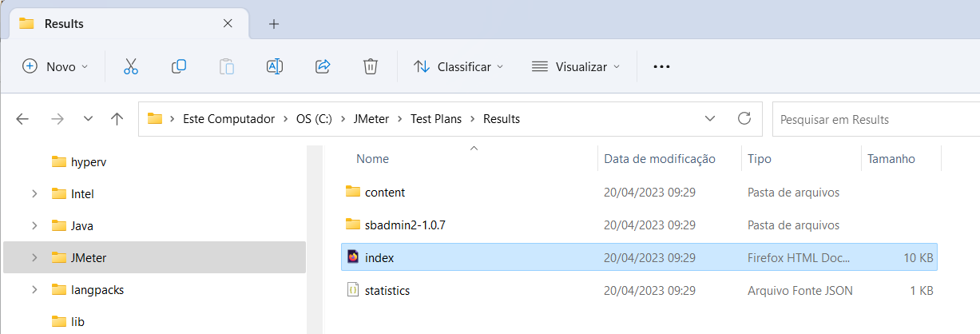
Task: Refresh the Results folder view
Action: pos(744,119)
